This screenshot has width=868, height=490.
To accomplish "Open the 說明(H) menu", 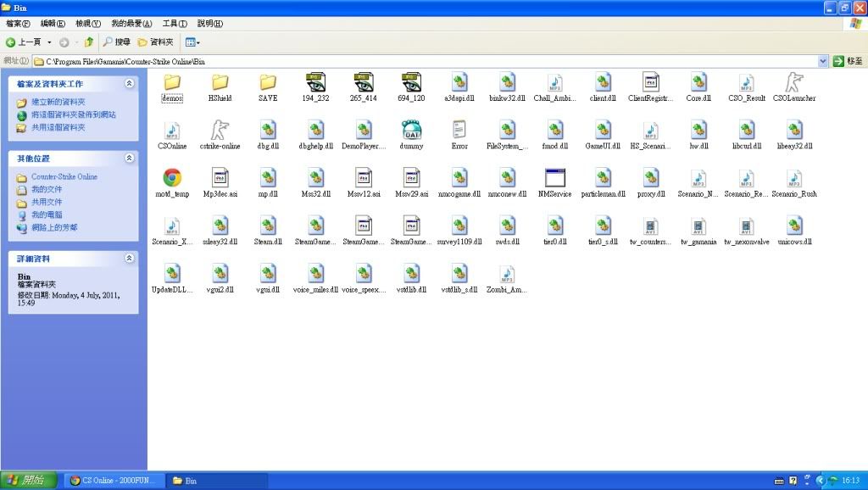I will pyautogui.click(x=210, y=23).
